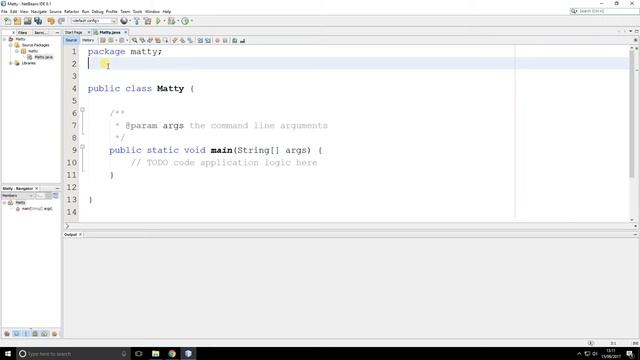
Task: Click the Open Project toolbar icon
Action: pos(27,21)
